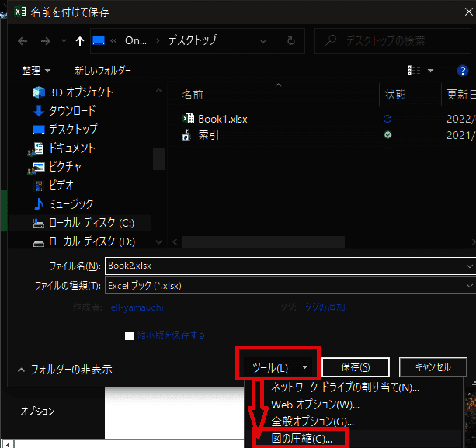This screenshot has width=476, height=448.
Task: Select the Book1.xlsx file
Action: point(222,119)
